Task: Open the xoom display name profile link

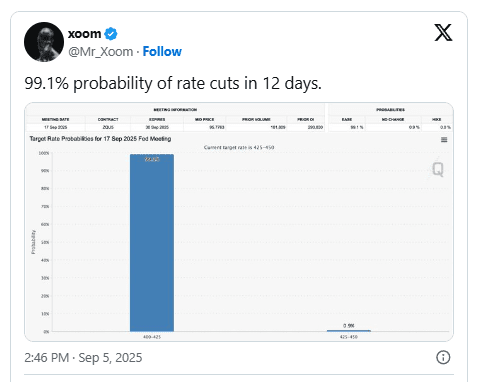Action: coord(84,34)
